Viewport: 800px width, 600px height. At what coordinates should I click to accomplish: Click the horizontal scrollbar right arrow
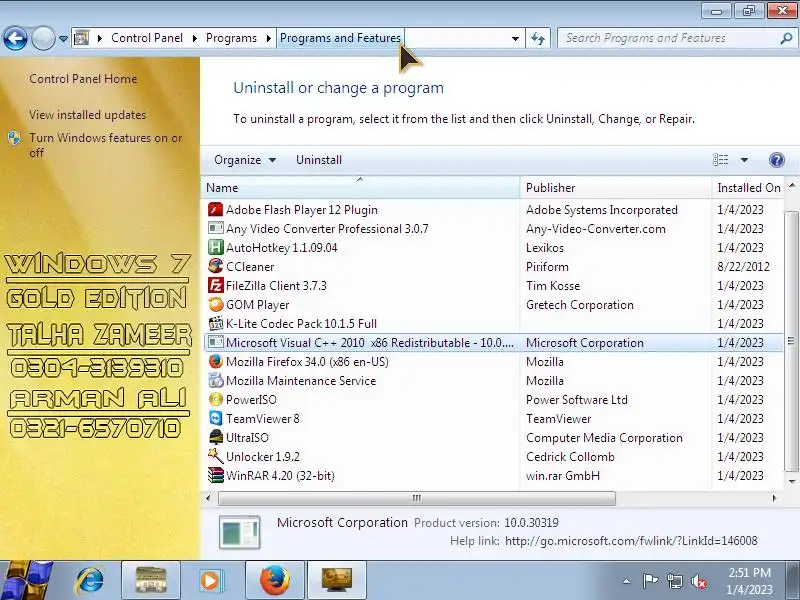[774, 498]
